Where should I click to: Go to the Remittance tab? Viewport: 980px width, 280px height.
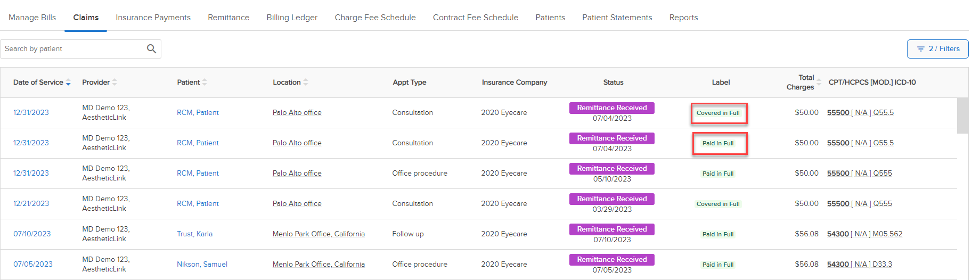[x=228, y=18]
